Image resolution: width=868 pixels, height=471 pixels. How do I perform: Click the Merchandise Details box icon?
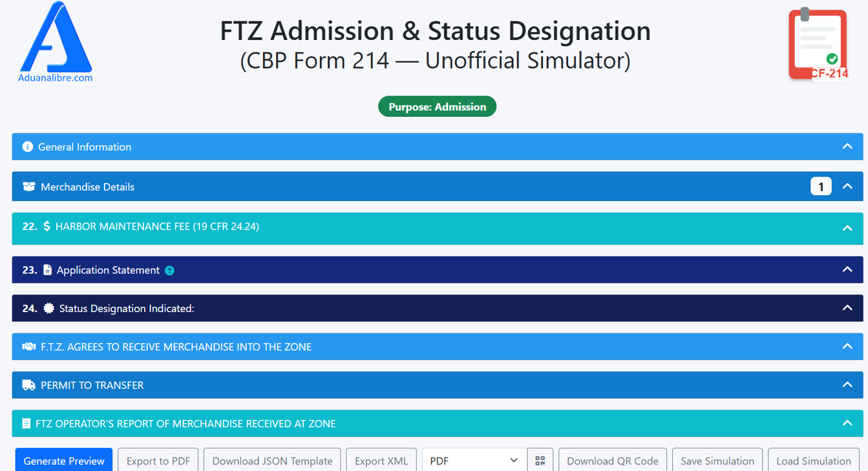pos(28,187)
